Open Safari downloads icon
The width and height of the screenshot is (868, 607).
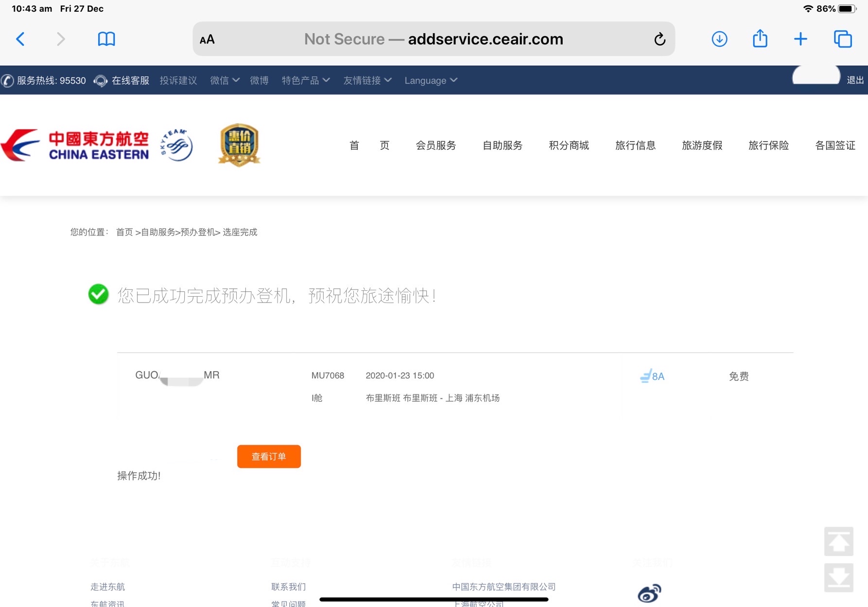click(719, 39)
